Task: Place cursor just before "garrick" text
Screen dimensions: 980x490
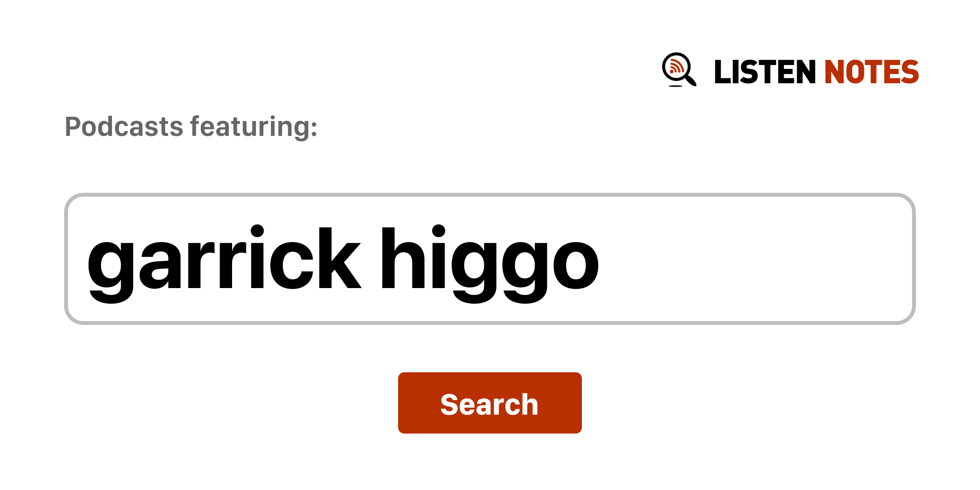Action: tap(86, 259)
